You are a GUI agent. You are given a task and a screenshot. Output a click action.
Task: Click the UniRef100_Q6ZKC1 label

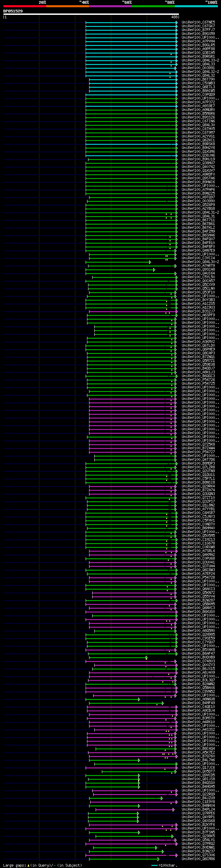198,140
